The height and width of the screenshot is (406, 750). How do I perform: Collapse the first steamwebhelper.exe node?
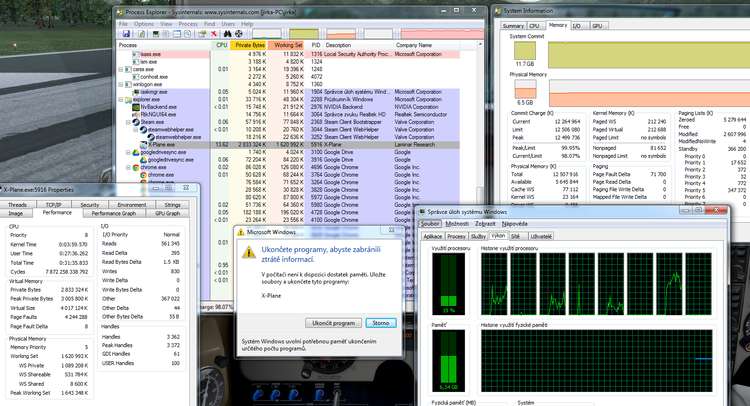tap(136, 130)
